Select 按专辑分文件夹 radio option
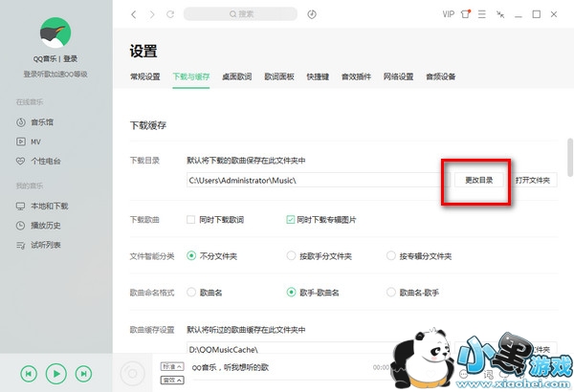 [x=391, y=256]
